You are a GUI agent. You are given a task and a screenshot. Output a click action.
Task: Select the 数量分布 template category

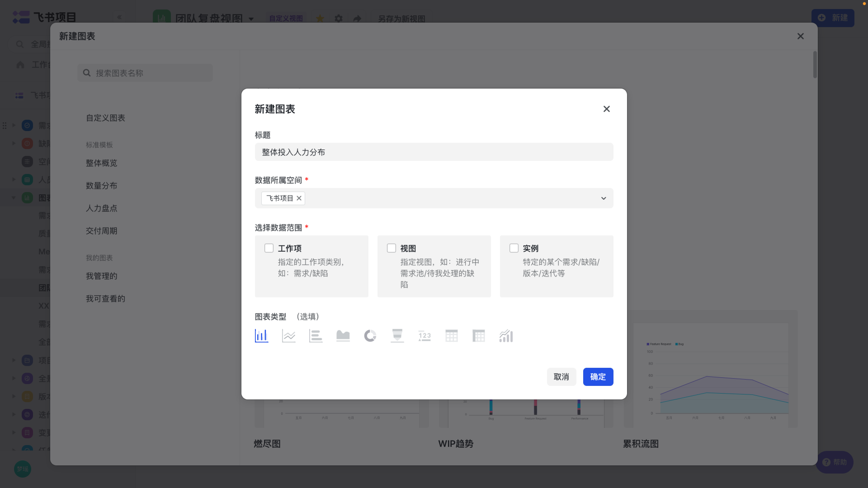[x=101, y=185]
